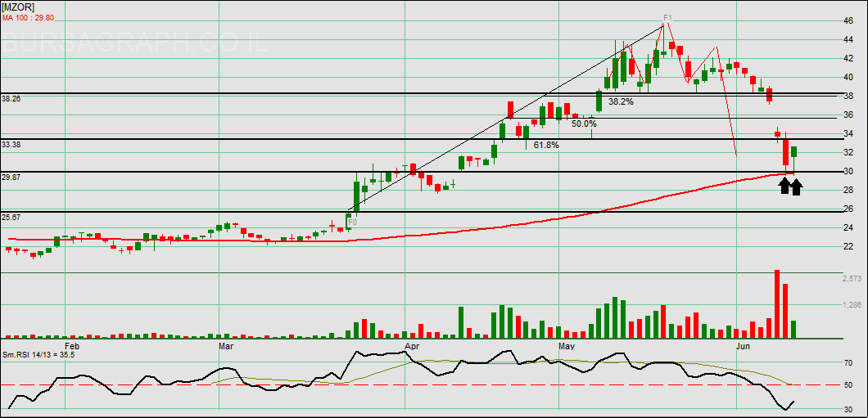
Task: Select the 61.8% Fibonacci level label
Action: 546,145
